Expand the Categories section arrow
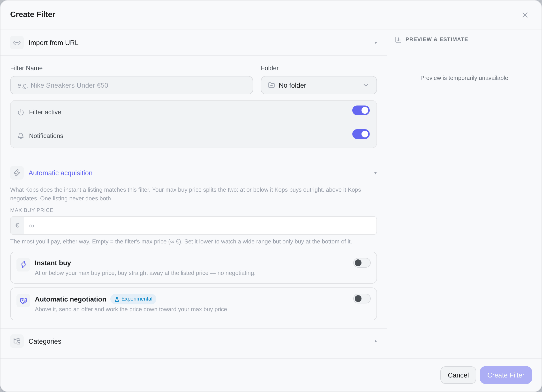 [376, 341]
